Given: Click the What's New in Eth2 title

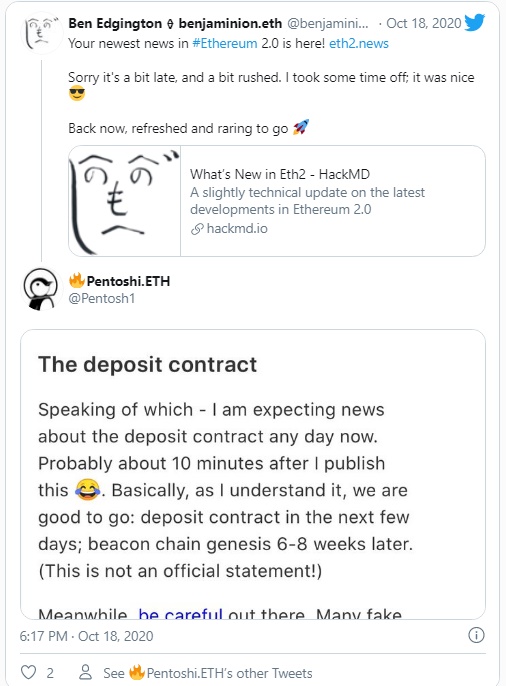Looking at the screenshot, I should point(280,174).
